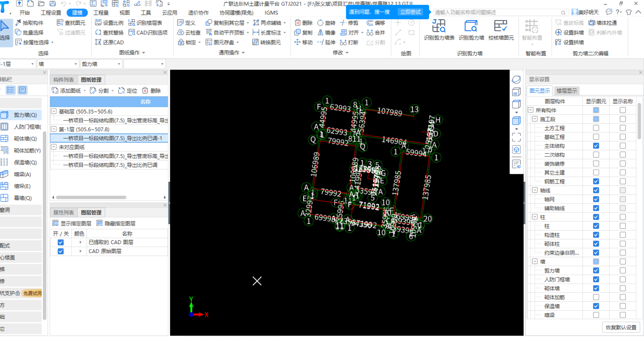
Task: Open the 工程量 ribbon tab
Action: click(101, 13)
